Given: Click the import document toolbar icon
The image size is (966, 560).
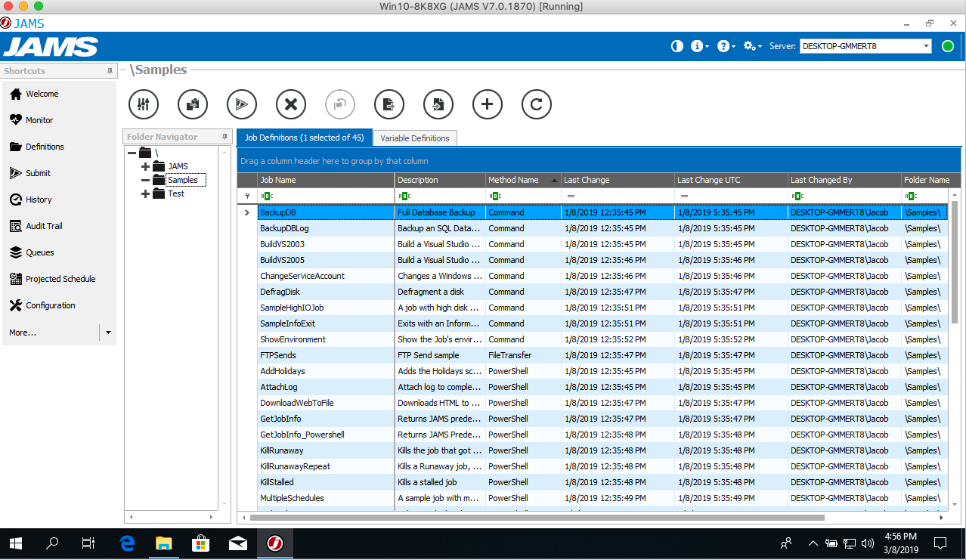Looking at the screenshot, I should click(438, 104).
